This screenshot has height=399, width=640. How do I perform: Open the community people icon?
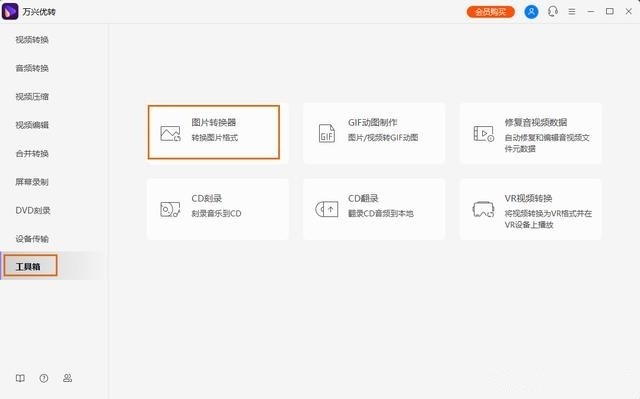coord(67,378)
